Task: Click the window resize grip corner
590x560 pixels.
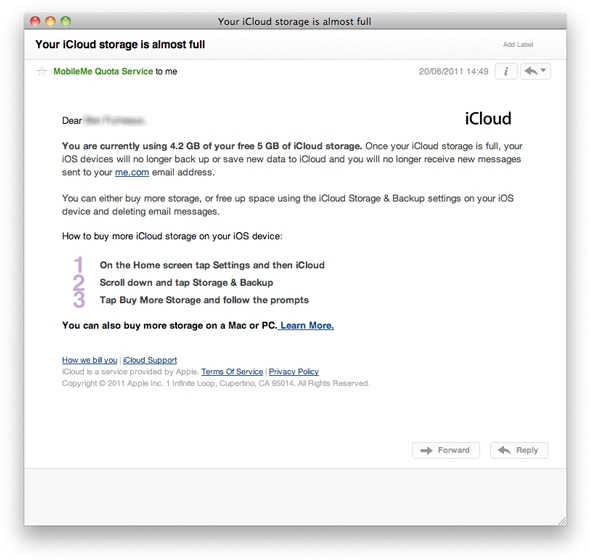Action: [562, 521]
